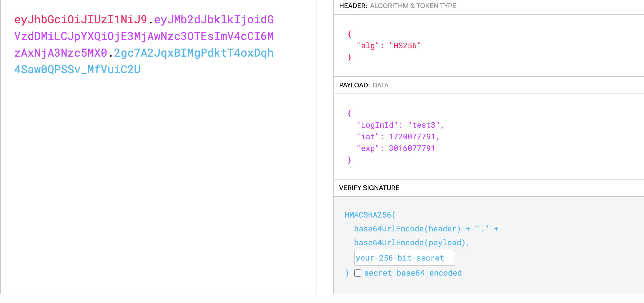
Task: Click the blue signature segment of encoded token
Action: tap(194, 53)
